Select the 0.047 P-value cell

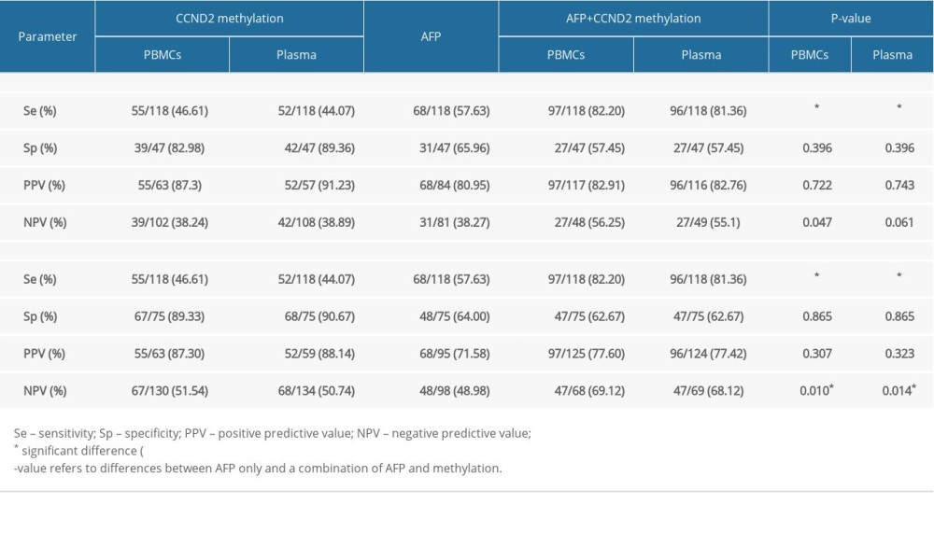tap(810, 222)
